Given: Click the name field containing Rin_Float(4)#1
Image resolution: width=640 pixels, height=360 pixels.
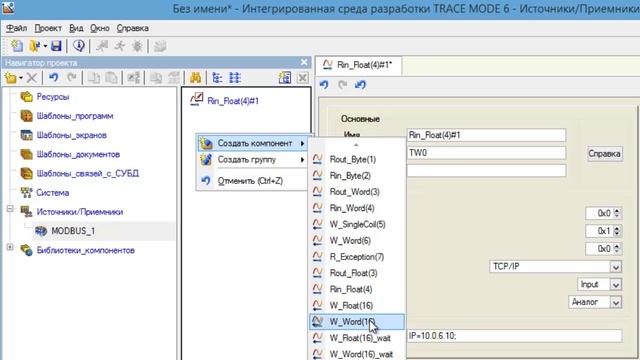Looking at the screenshot, I should click(x=486, y=135).
